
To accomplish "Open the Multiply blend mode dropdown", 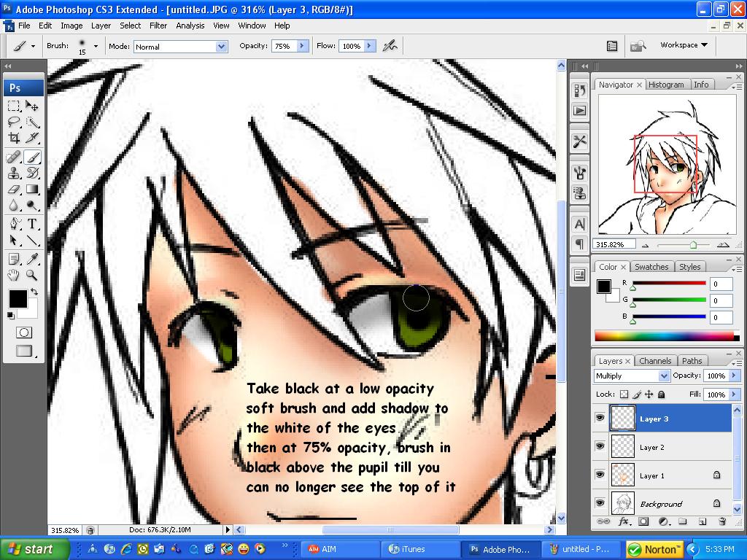I will 663,376.
